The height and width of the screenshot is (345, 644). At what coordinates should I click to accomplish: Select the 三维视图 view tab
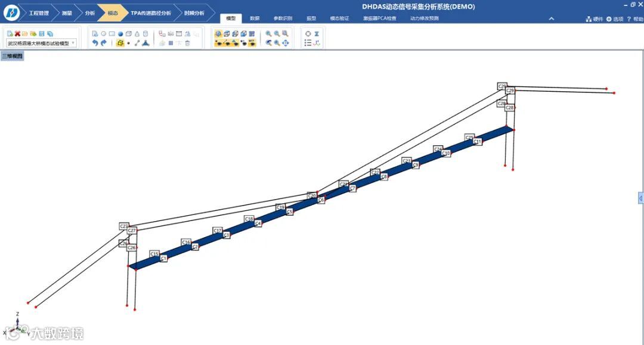pos(13,56)
